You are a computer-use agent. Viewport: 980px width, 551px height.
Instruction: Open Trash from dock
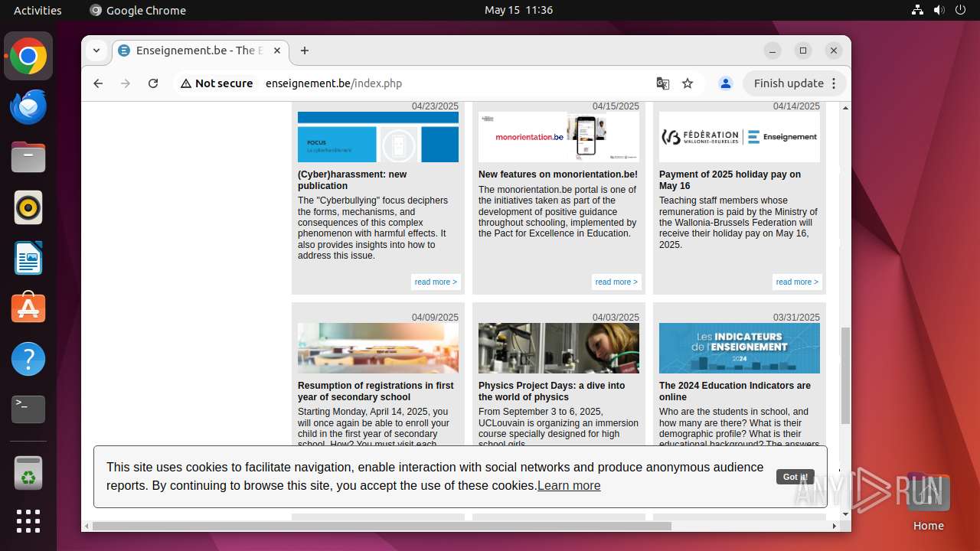28,472
